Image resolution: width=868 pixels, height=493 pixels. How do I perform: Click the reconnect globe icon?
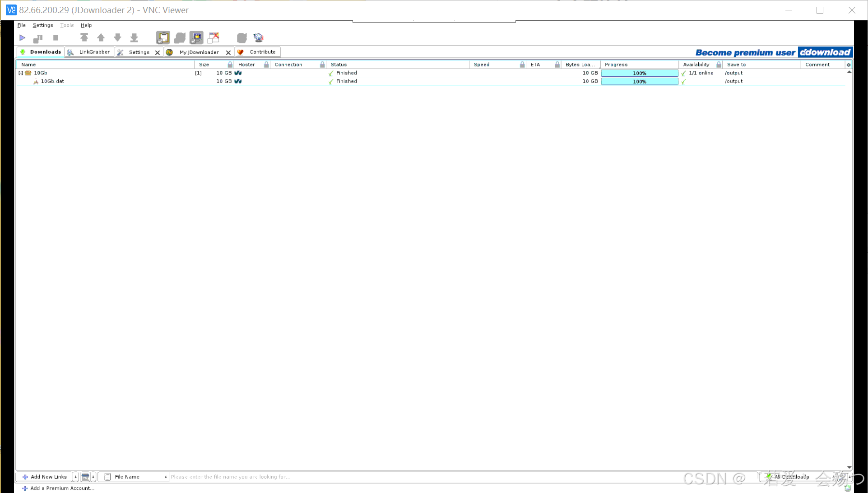coord(258,38)
